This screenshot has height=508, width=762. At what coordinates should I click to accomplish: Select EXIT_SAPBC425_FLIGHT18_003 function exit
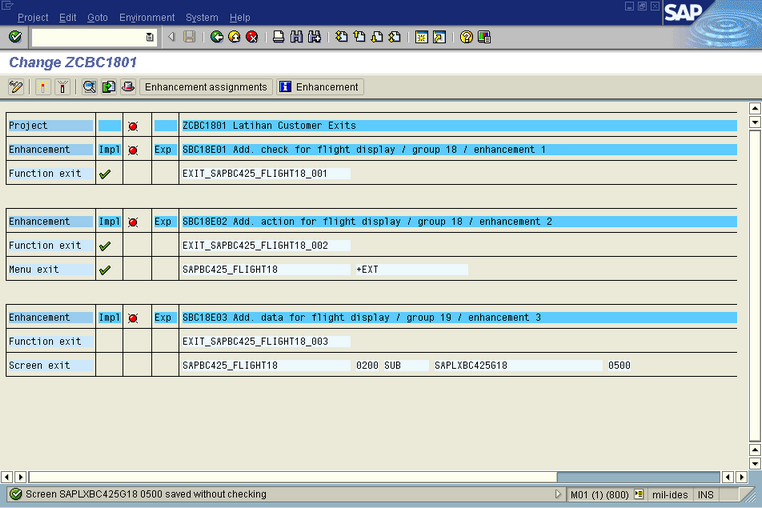point(265,341)
